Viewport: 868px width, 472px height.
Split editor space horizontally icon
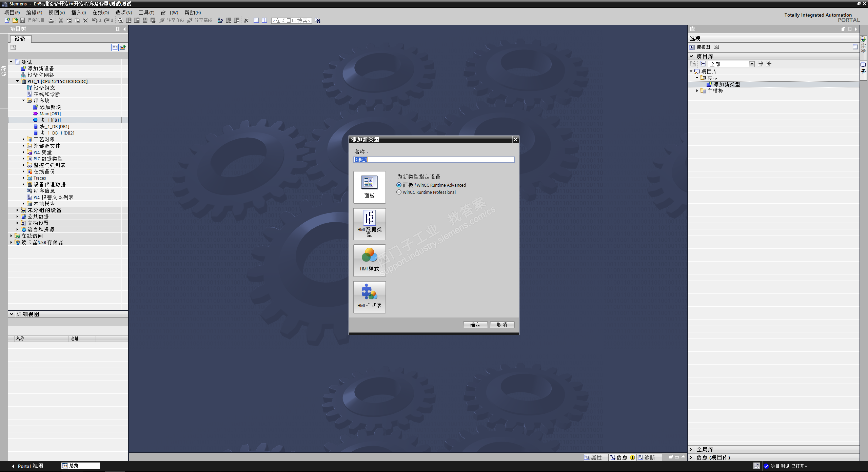tap(256, 20)
